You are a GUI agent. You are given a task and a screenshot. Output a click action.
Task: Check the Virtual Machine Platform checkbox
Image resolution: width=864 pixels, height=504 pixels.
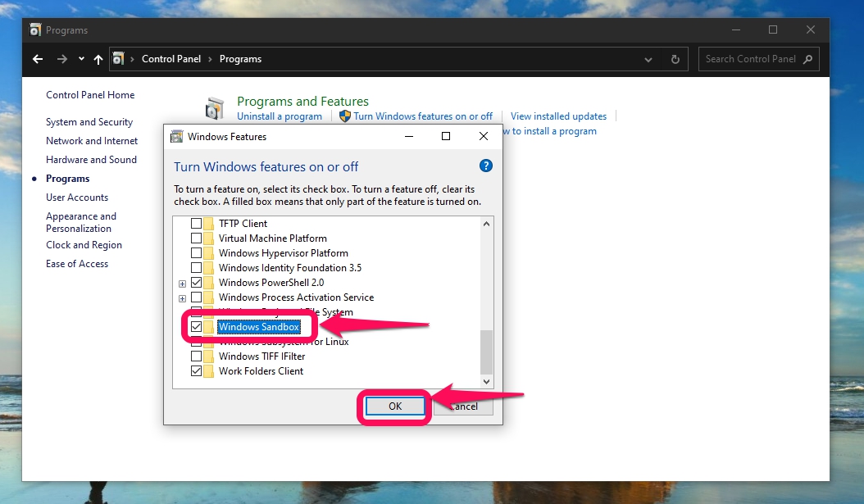pos(196,238)
